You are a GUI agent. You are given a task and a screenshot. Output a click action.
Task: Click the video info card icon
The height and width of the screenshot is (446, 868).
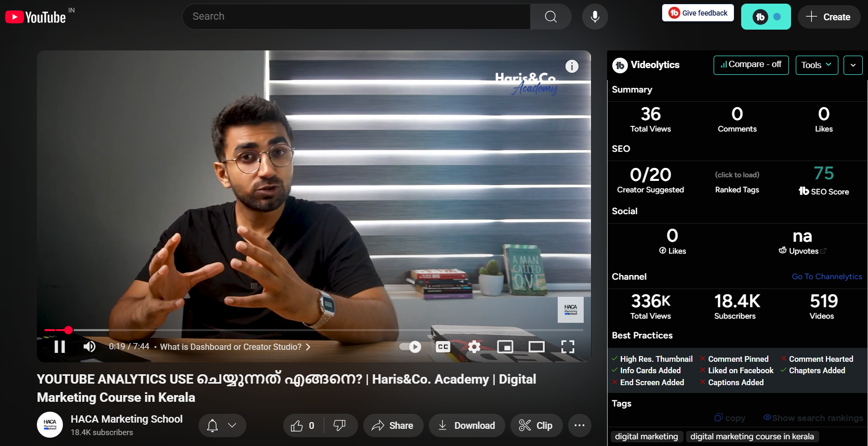click(x=572, y=67)
